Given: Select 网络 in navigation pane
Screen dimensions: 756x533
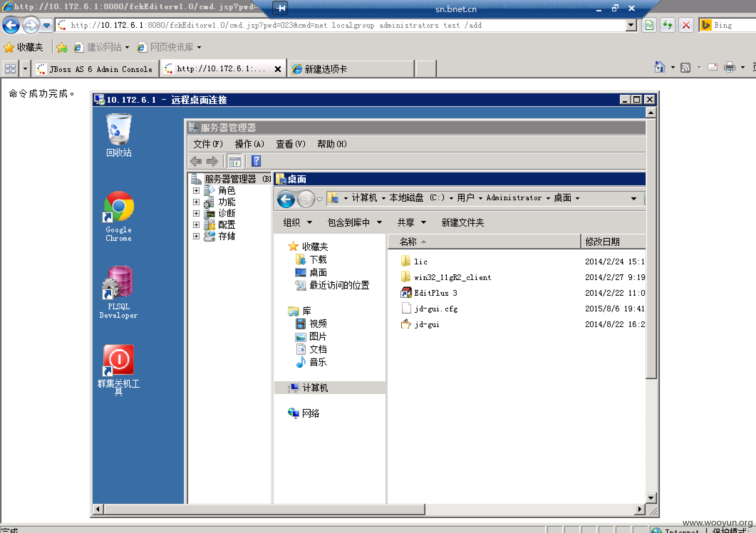Looking at the screenshot, I should 304,413.
